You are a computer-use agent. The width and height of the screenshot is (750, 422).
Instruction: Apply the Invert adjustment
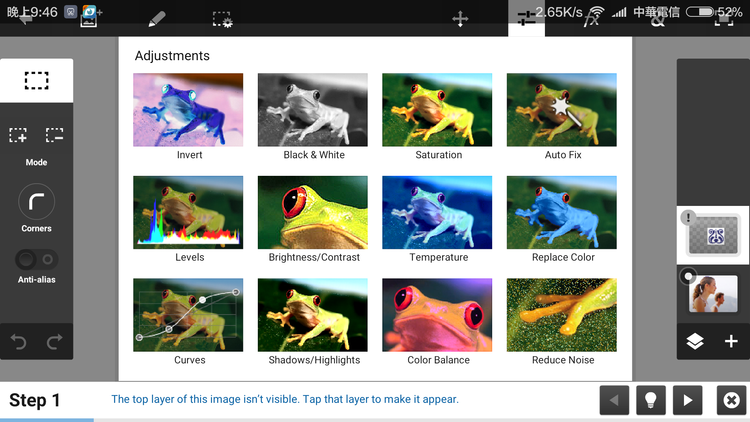189,110
